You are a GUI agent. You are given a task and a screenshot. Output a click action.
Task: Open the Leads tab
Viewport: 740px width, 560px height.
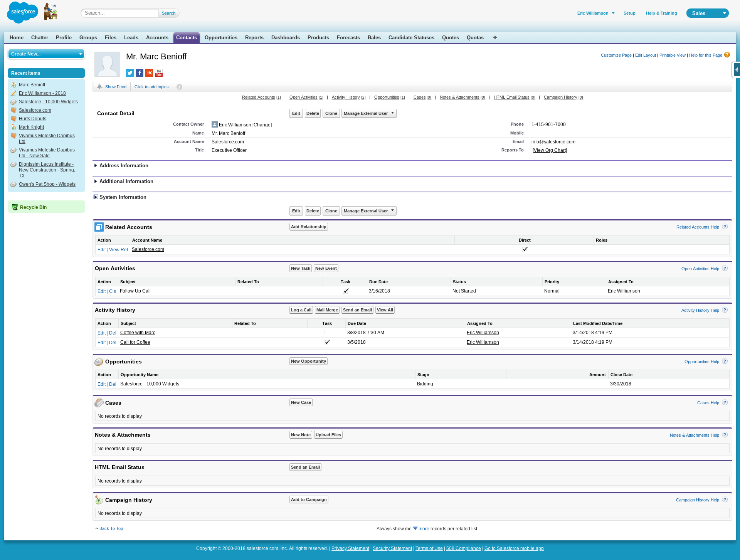point(131,38)
